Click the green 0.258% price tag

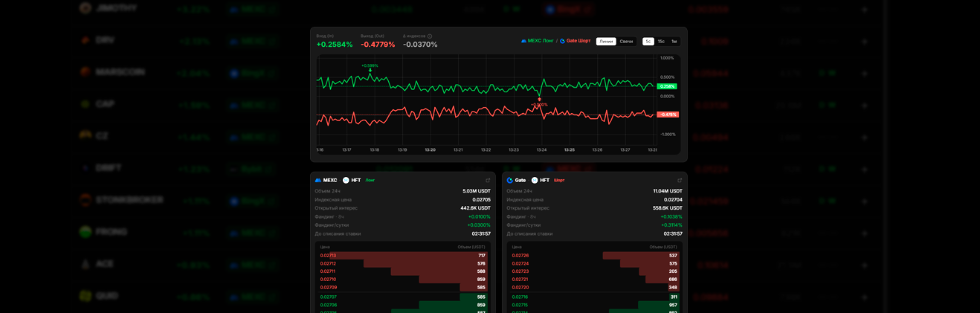pyautogui.click(x=667, y=86)
